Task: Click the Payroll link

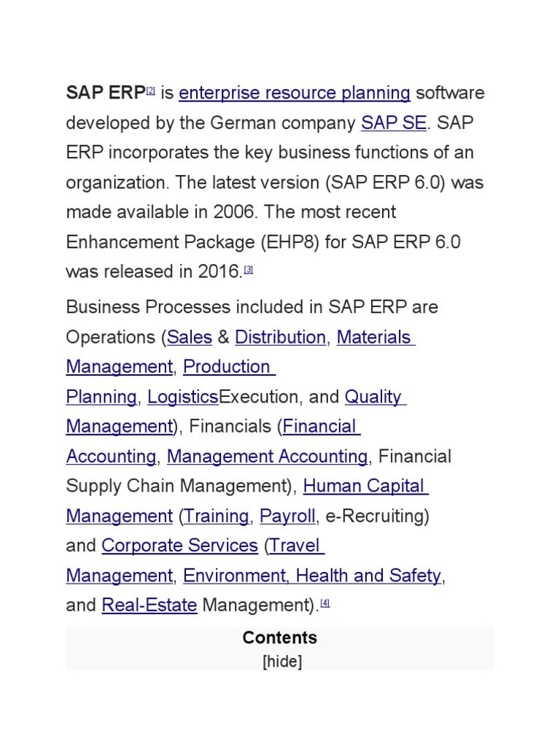Action: coord(287,516)
